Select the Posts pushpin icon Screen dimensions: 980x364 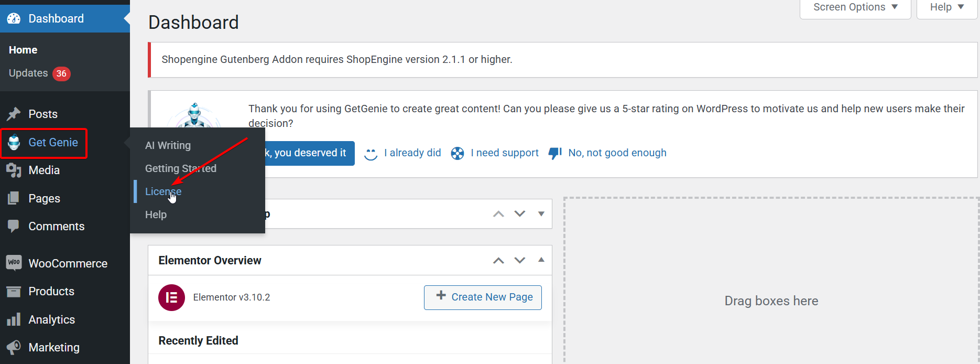14,114
